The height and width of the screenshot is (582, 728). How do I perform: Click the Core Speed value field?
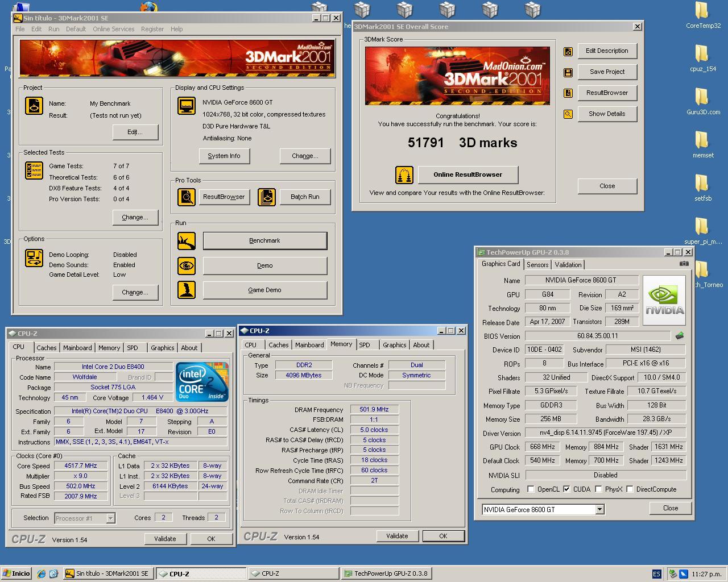[x=81, y=466]
